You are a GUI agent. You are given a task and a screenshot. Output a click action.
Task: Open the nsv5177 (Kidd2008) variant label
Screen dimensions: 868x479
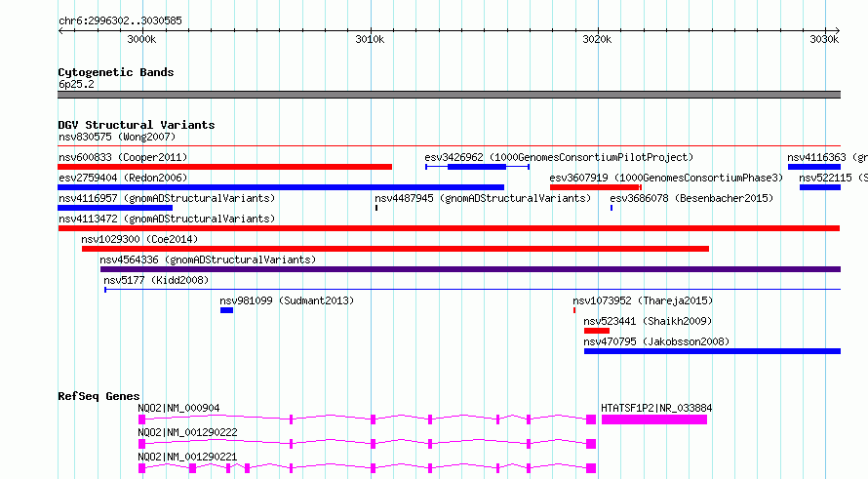click(x=156, y=280)
